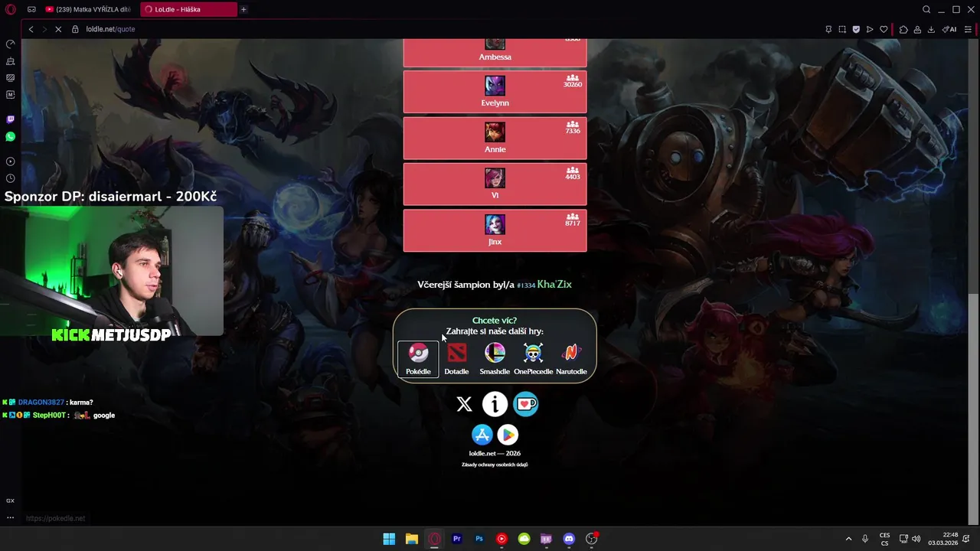Click the pin icon in address bar
This screenshot has height=551, width=980.
828,29
